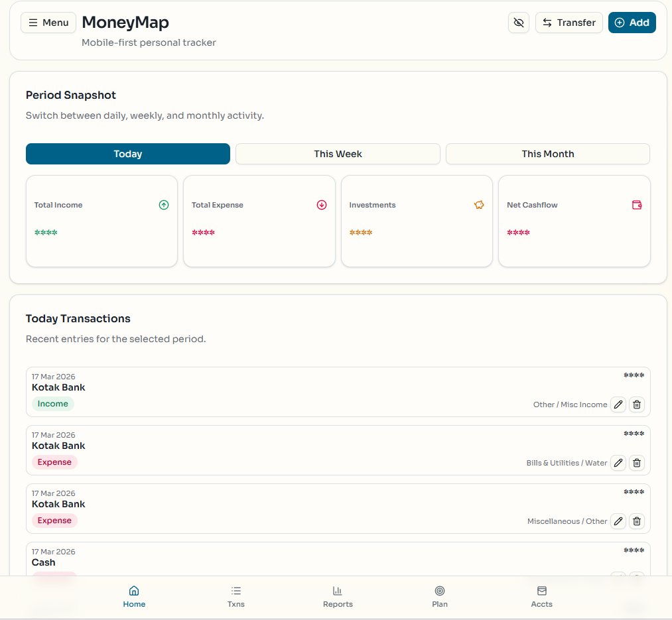
Task: Switch to This Month tab
Action: pyautogui.click(x=548, y=154)
